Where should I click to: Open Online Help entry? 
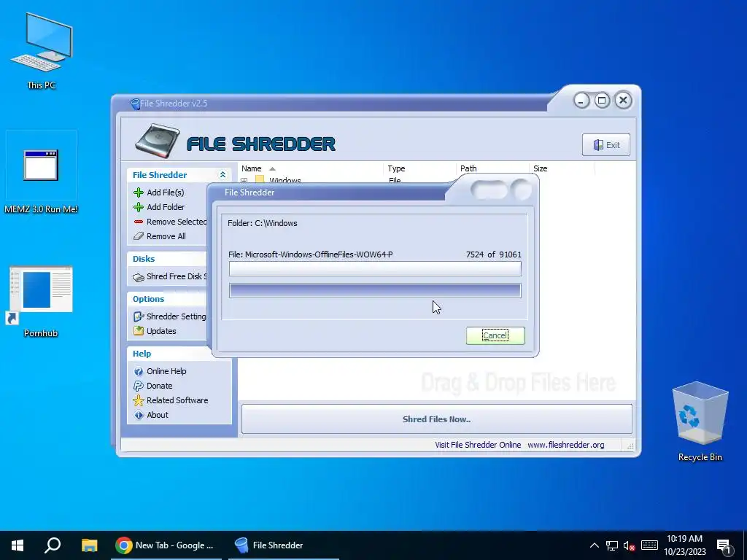pyautogui.click(x=166, y=371)
